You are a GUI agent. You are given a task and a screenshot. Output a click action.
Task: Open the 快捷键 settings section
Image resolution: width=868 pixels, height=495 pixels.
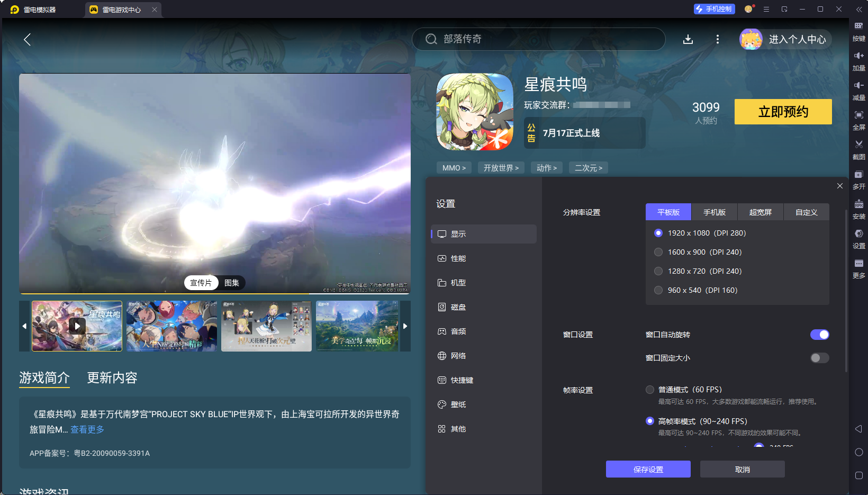click(x=484, y=380)
